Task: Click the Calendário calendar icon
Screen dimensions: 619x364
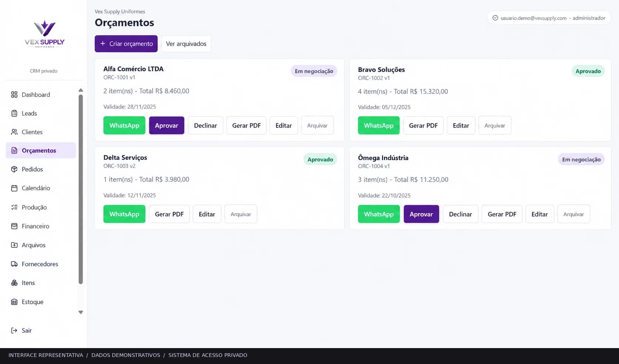Action: [14, 188]
